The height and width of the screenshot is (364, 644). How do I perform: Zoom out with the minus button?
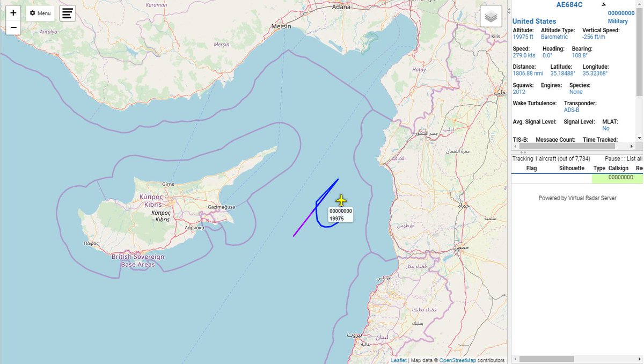[13, 28]
